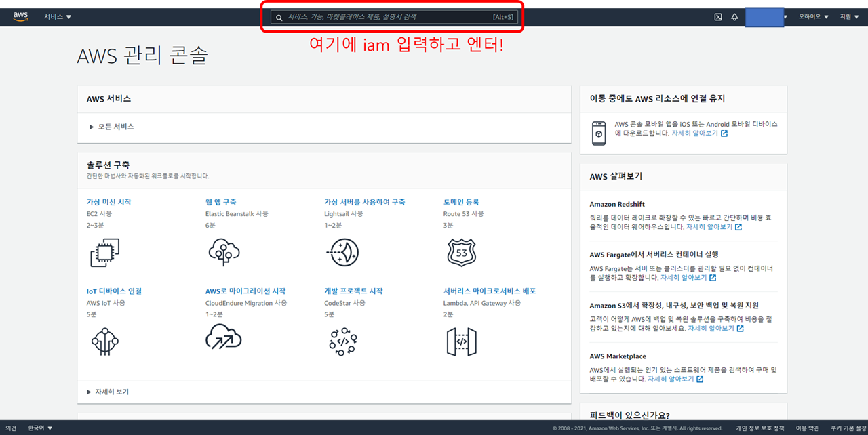868x435 pixels.
Task: Open the 개발 프로젝트 시작 link
Action: point(353,291)
